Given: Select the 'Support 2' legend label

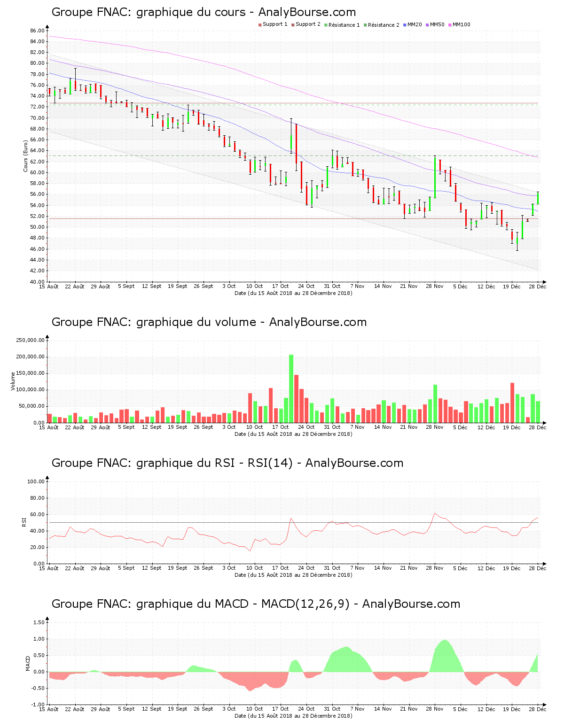Looking at the screenshot, I should click(x=308, y=24).
